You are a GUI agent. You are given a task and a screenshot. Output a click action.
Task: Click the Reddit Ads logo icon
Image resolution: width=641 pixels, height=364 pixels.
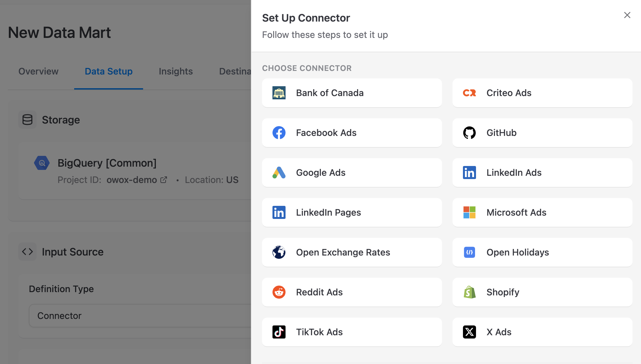tap(279, 292)
